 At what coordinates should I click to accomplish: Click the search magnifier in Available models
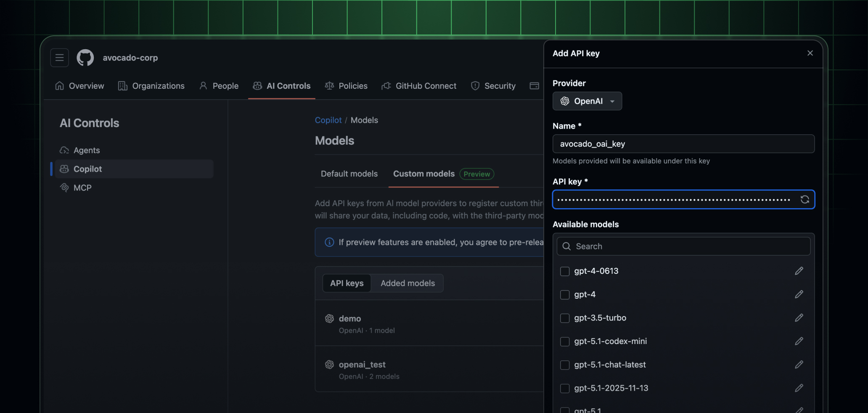566,246
